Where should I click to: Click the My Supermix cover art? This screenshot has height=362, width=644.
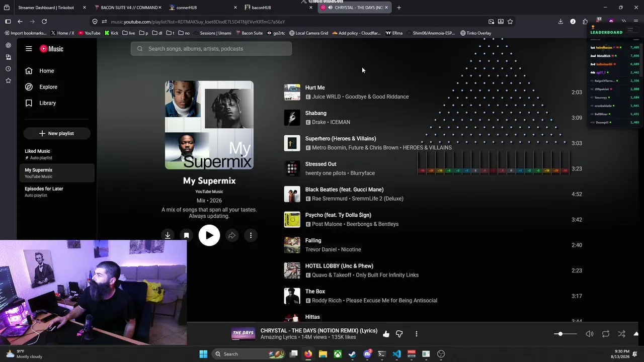[x=209, y=125]
